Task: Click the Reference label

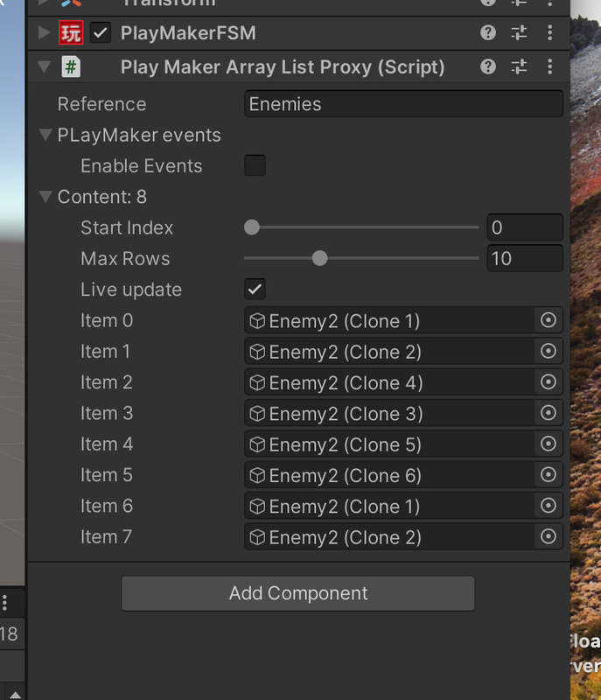Action: click(101, 104)
